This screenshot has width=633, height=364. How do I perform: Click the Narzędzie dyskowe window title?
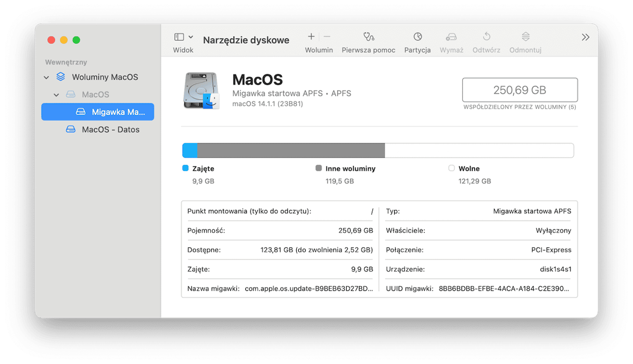pyautogui.click(x=246, y=40)
